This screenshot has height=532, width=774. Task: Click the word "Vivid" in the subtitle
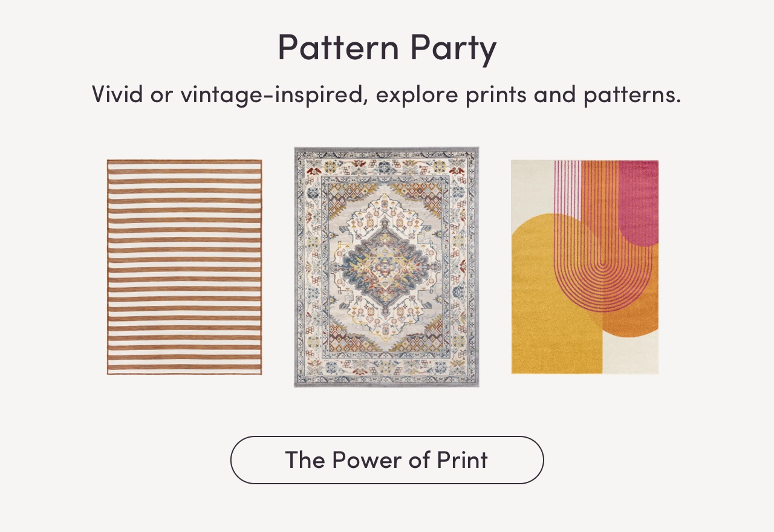coord(117,95)
